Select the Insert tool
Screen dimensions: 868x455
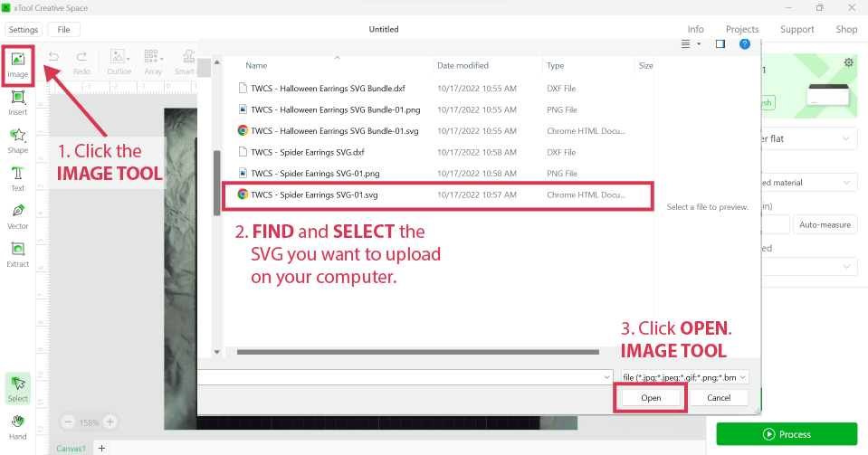click(x=18, y=103)
